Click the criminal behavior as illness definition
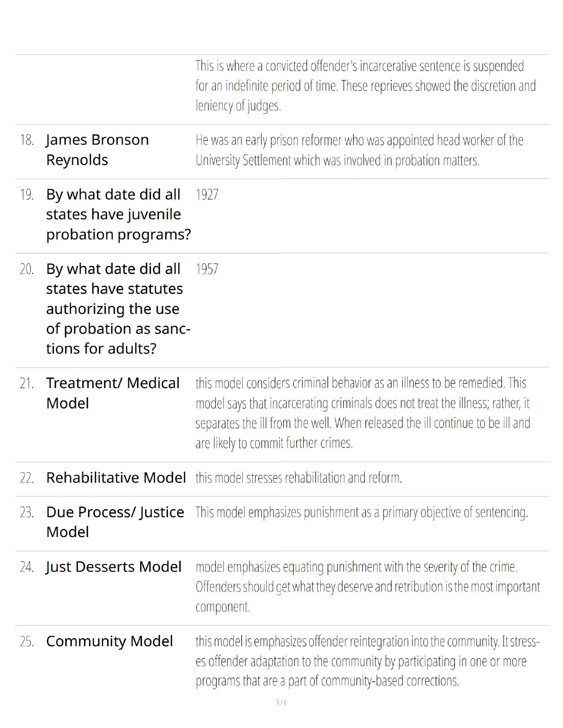The height and width of the screenshot is (728, 563). 362,413
